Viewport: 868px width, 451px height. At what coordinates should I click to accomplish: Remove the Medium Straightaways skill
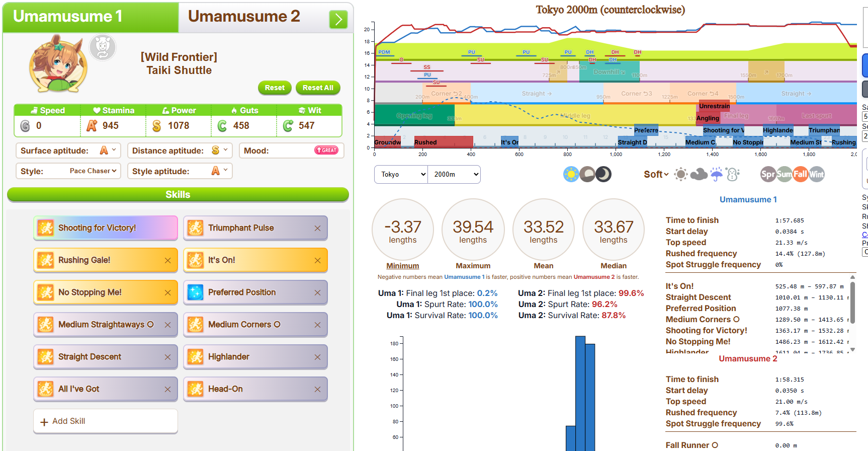coord(167,325)
